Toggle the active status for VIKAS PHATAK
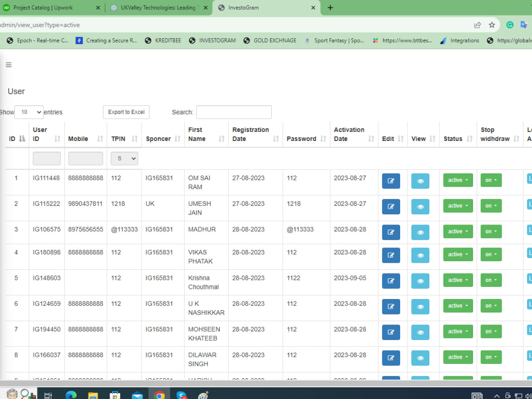This screenshot has width=532, height=399. point(458,254)
